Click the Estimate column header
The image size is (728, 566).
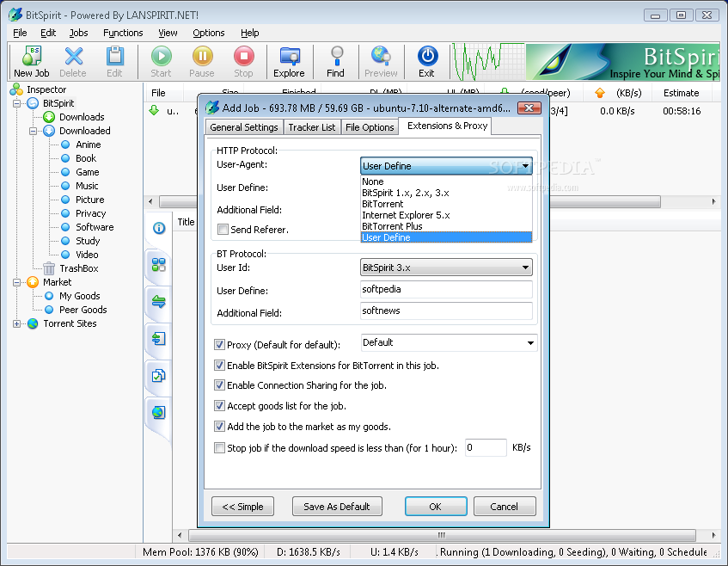681,93
